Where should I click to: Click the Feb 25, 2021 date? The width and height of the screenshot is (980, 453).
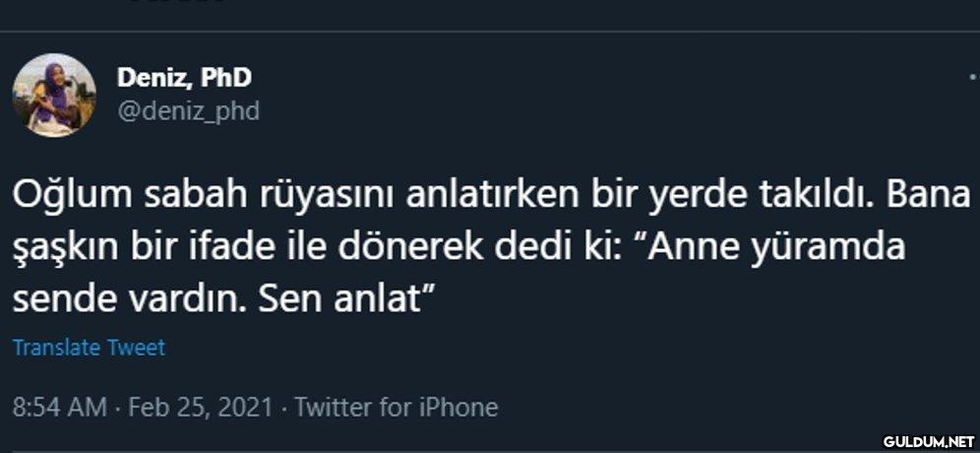[200, 407]
